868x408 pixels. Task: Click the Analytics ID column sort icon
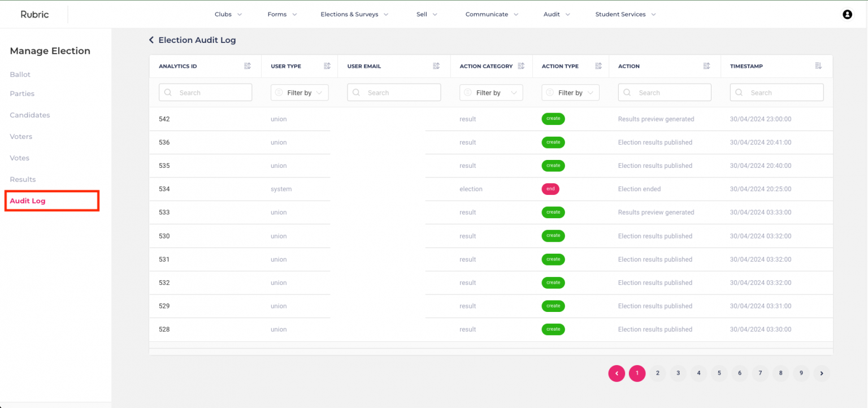coord(248,66)
